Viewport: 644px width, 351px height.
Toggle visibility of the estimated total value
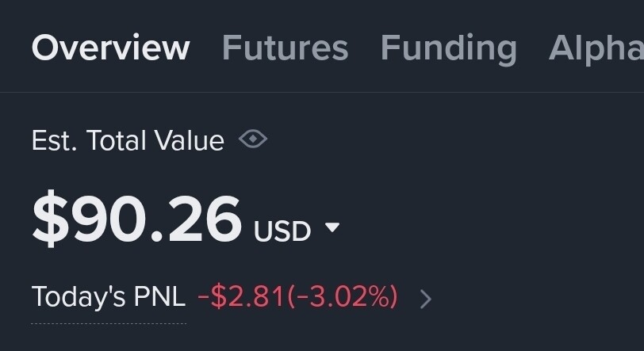point(253,140)
